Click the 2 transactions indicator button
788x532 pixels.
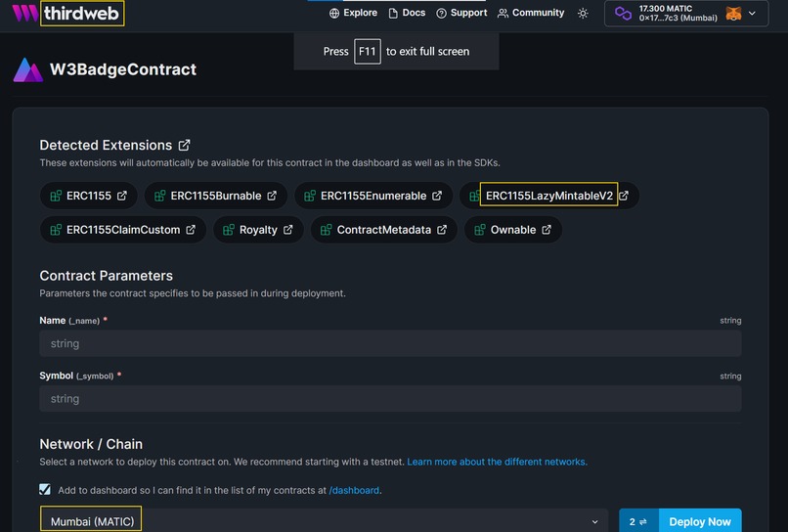click(638, 522)
